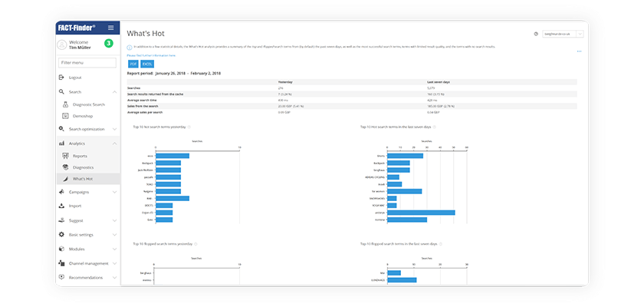Click the Channel management icon
Image resolution: width=644 pixels, height=307 pixels.
[x=61, y=263]
